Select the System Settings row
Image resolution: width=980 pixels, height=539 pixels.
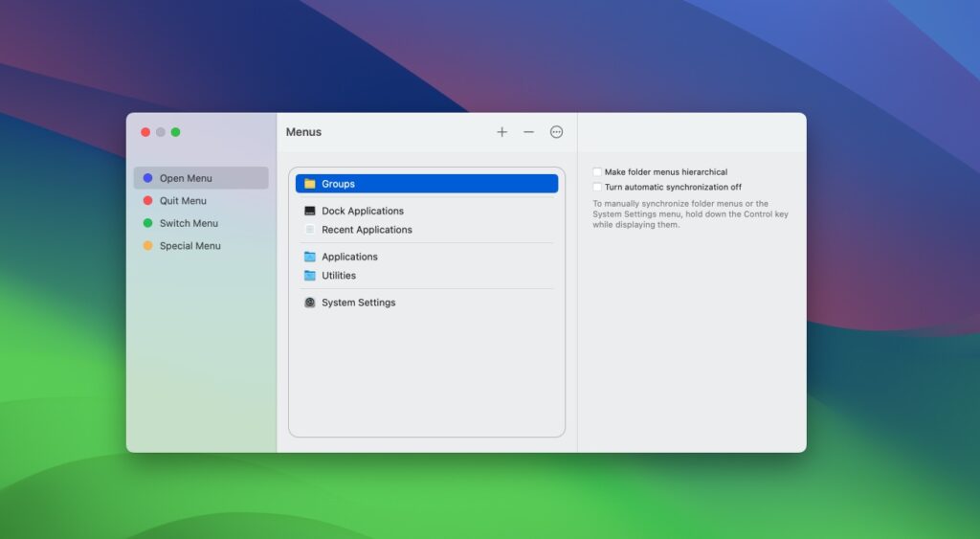[427, 303]
